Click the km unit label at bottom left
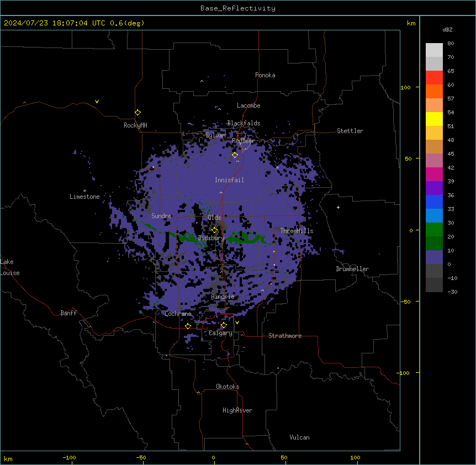This screenshot has height=465, width=476. [x=8, y=459]
